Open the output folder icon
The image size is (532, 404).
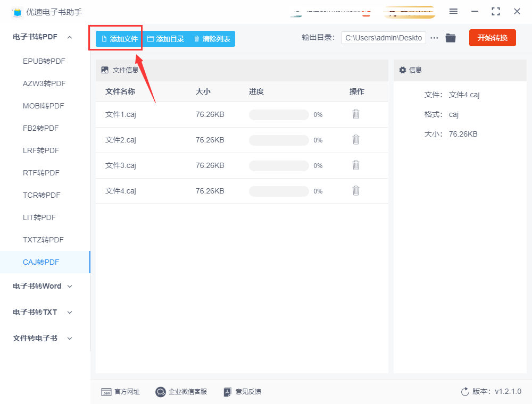[x=450, y=38]
